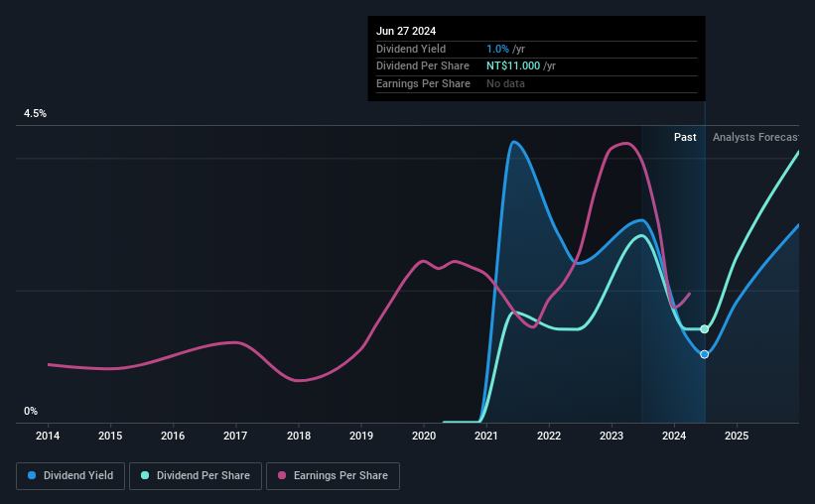The width and height of the screenshot is (815, 504).
Task: Toggle the Earnings Per Share legend button
Action: click(333, 476)
